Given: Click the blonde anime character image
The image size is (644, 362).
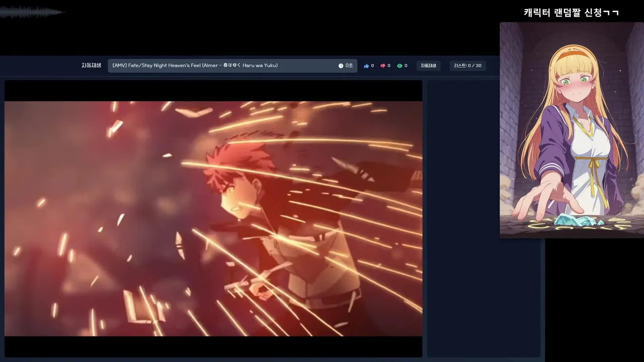Looking at the screenshot, I should point(572,130).
